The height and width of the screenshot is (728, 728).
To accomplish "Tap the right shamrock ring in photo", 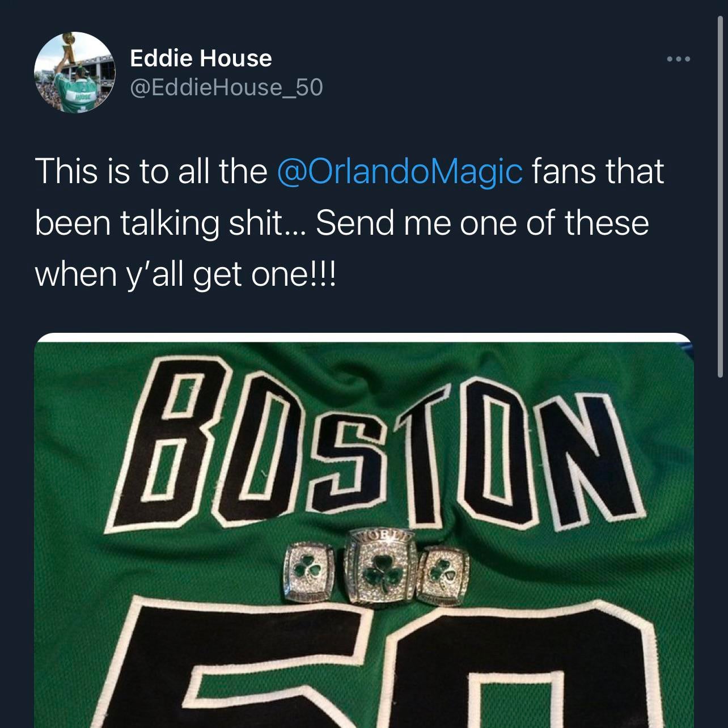I will tap(444, 573).
